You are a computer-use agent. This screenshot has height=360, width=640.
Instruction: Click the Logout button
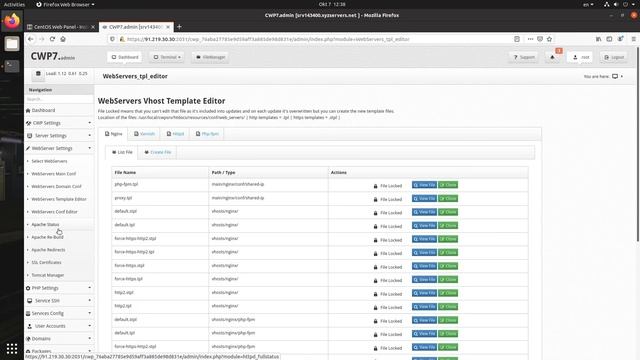[x=615, y=57]
